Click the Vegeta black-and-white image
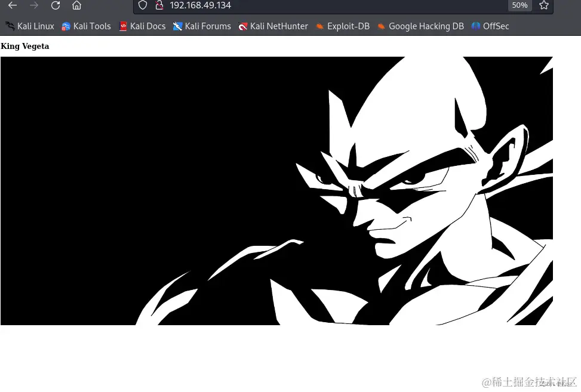This screenshot has height=392, width=581. click(x=277, y=191)
